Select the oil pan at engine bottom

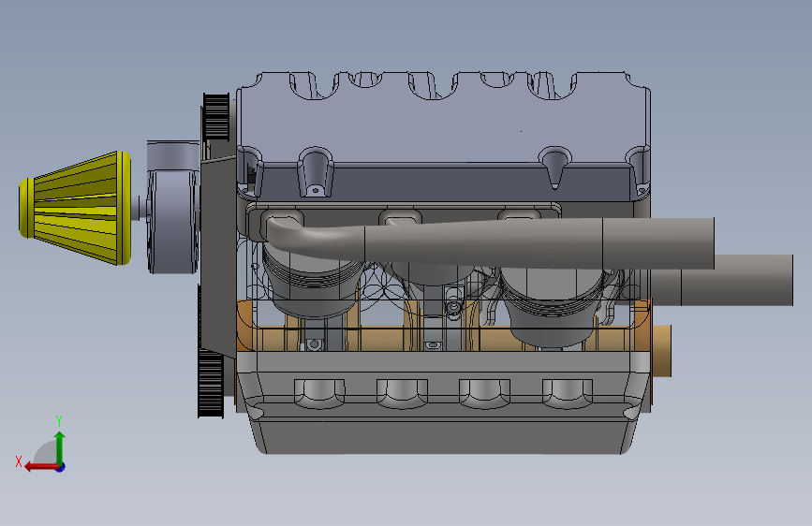(443, 402)
